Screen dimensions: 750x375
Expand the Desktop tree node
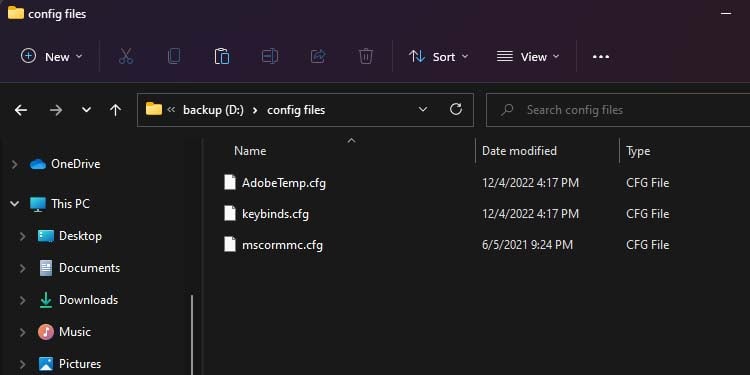[x=22, y=236]
